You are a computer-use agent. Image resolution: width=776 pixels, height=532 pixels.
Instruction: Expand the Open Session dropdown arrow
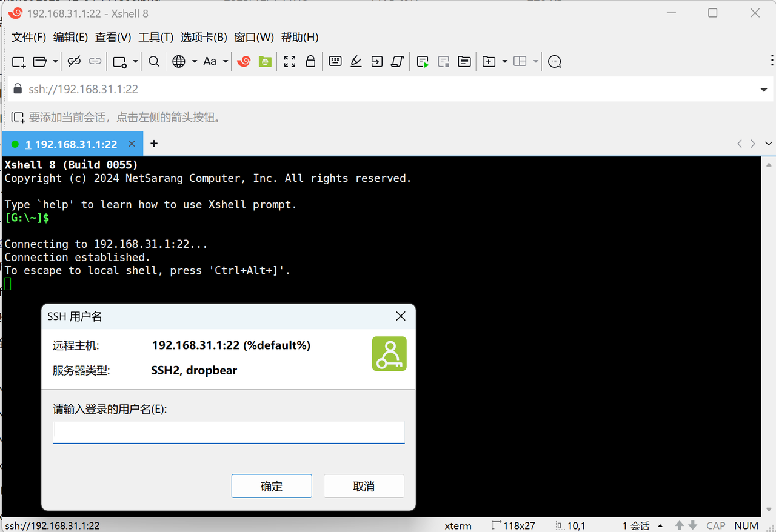[x=55, y=61]
